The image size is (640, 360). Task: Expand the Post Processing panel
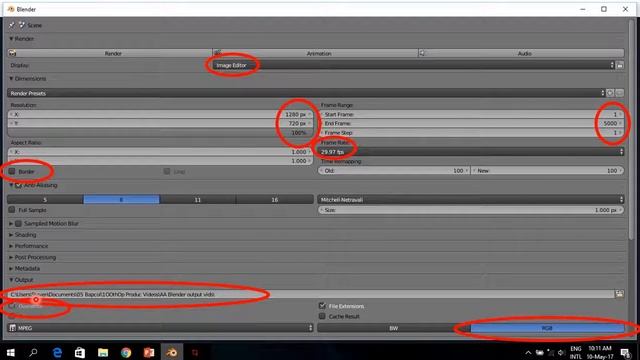point(11,258)
